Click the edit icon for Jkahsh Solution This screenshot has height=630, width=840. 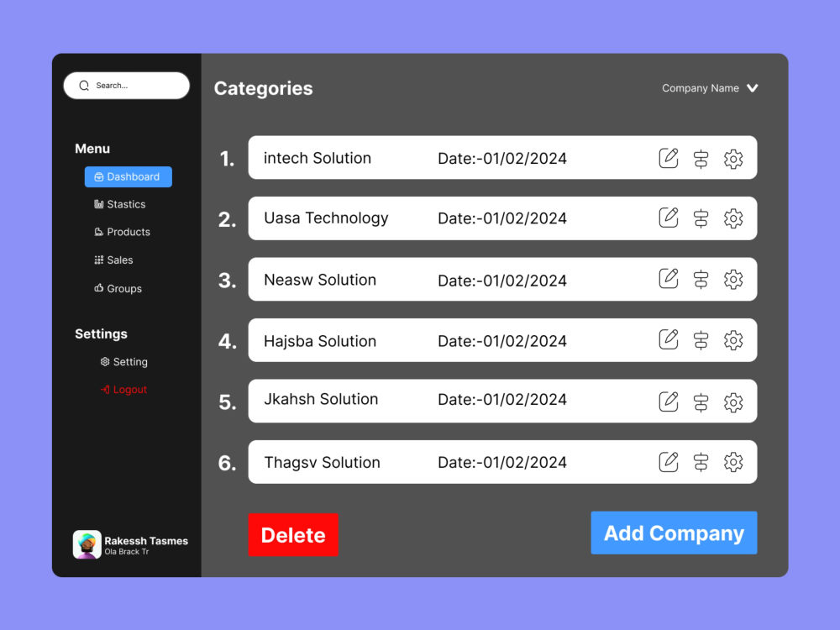coord(669,402)
